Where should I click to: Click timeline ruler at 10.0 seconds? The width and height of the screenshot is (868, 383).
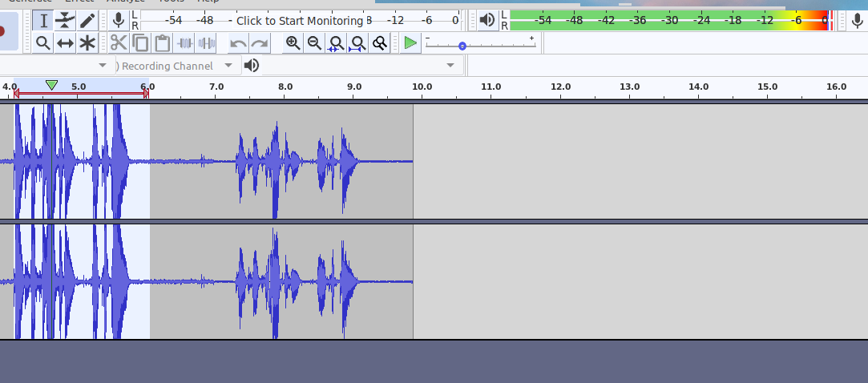(422, 87)
